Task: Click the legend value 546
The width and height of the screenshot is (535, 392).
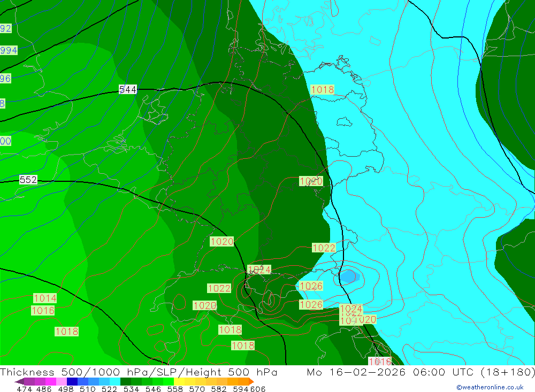Action: pos(153,389)
